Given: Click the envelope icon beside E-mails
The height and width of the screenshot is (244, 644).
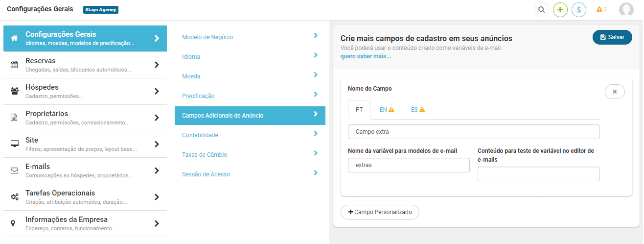Looking at the screenshot, I should pyautogui.click(x=14, y=171).
